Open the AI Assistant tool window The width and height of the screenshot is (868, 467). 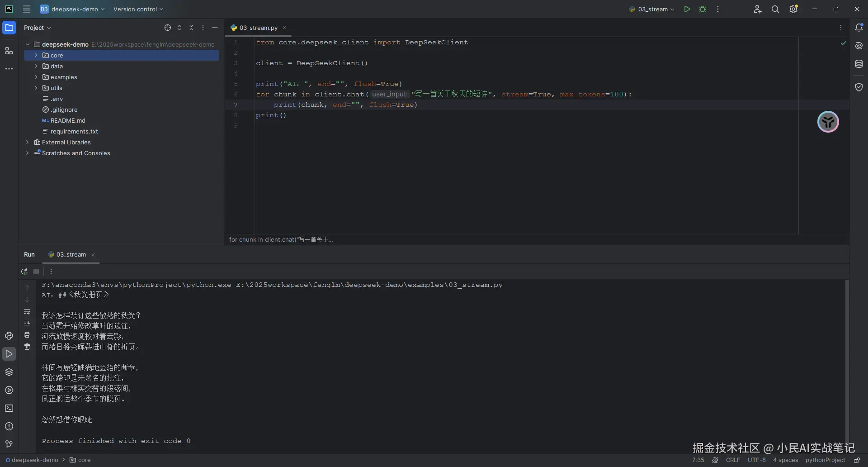(x=859, y=46)
